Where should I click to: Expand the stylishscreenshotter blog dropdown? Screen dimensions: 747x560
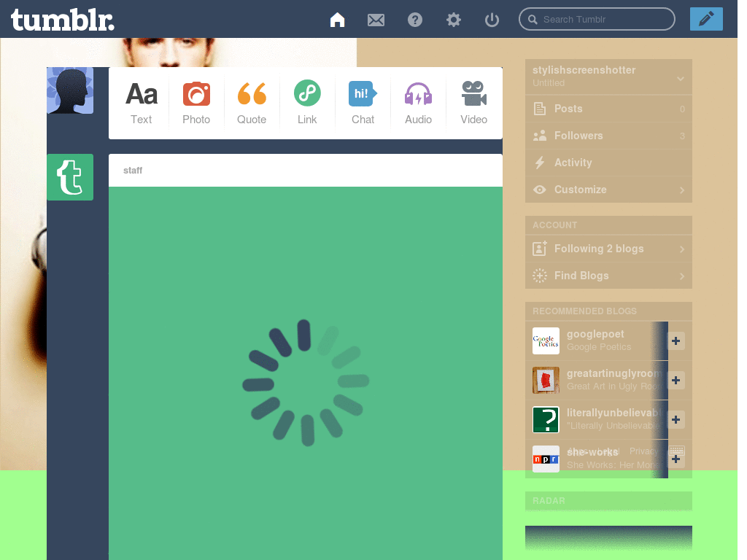click(681, 79)
